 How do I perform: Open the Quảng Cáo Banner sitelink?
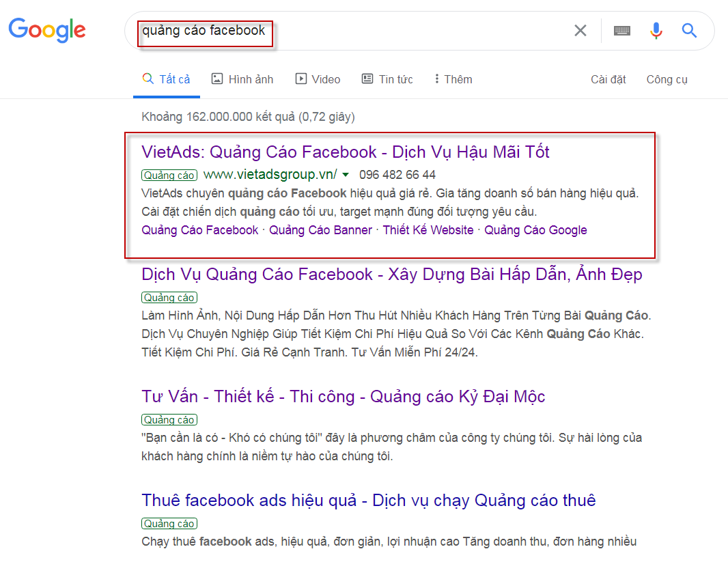click(320, 229)
